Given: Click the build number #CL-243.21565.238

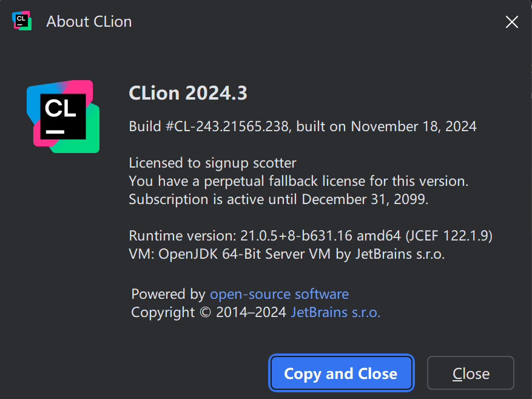Looking at the screenshot, I should (x=229, y=127).
